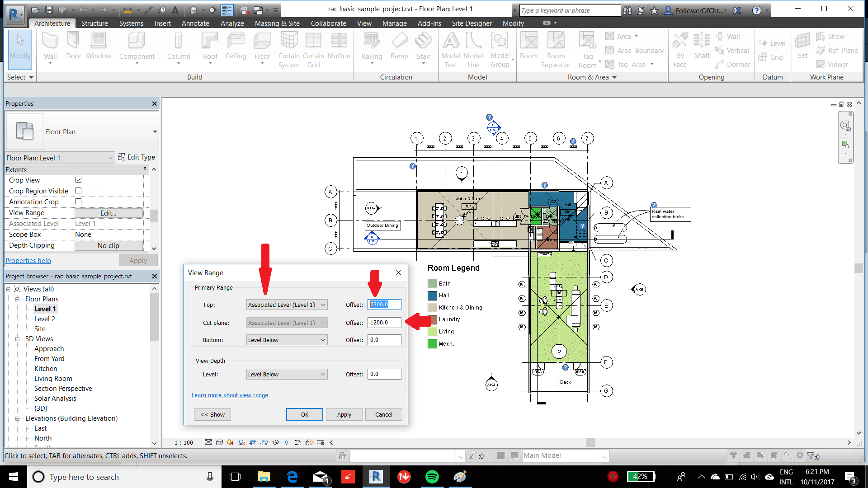Uncheck the Crop View checkbox
The width and height of the screenshot is (868, 488).
[78, 180]
